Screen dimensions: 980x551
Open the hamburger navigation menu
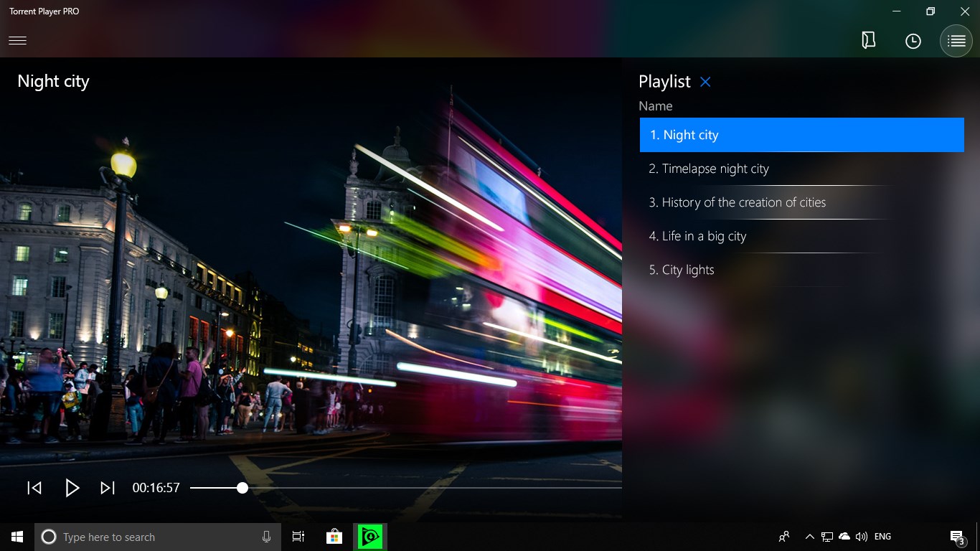coord(17,41)
